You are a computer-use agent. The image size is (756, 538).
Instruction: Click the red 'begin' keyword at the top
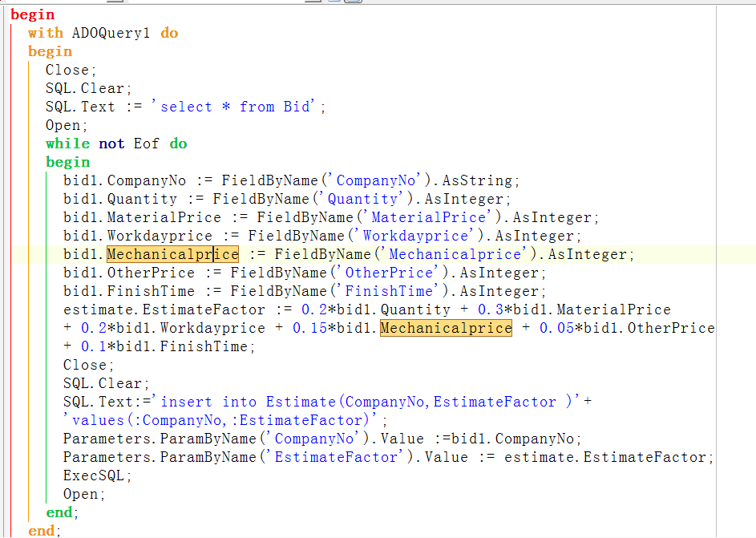(x=32, y=14)
